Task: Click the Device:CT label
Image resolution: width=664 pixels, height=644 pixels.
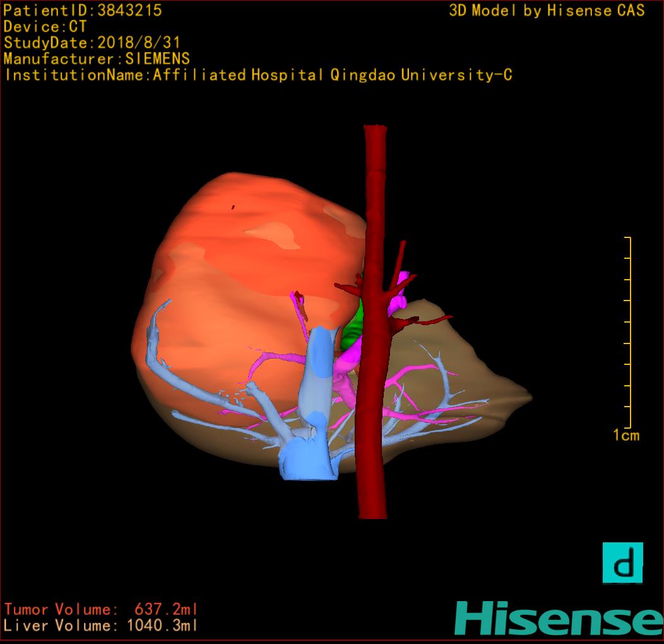Action: pos(45,27)
